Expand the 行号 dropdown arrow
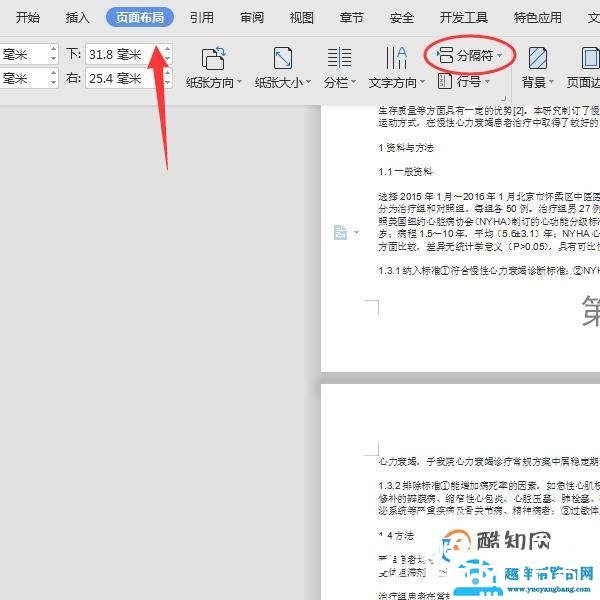Viewport: 600px width, 600px height. (x=488, y=82)
